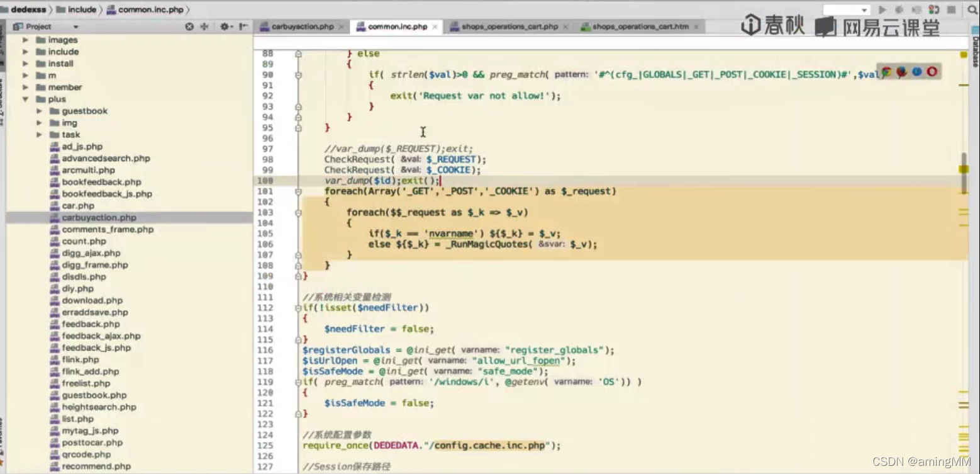Select recommend.php in the project tree

click(x=96, y=466)
